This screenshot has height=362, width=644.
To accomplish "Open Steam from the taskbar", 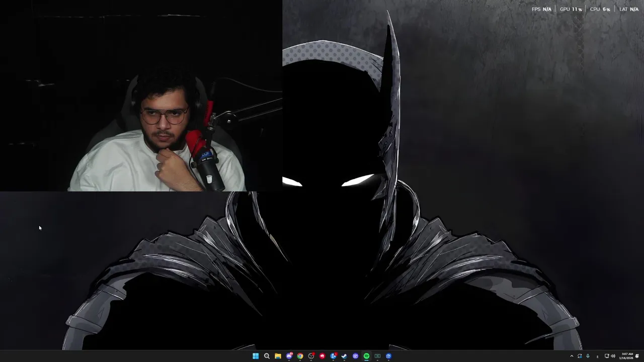I will tap(344, 356).
